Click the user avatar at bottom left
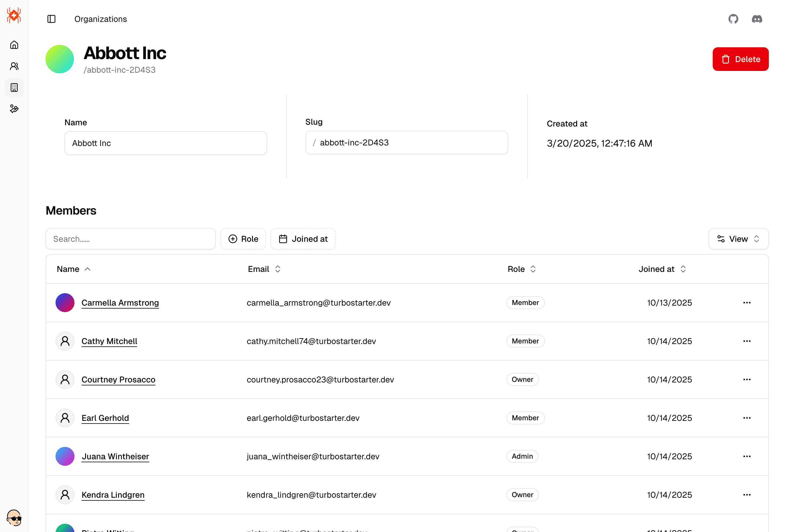The width and height of the screenshot is (786, 532). 14,518
